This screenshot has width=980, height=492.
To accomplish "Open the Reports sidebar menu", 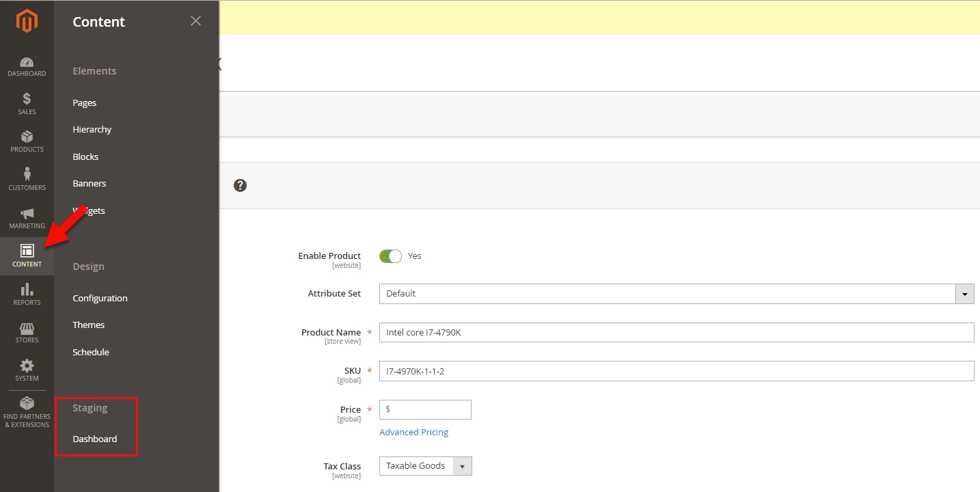I will coord(27,295).
